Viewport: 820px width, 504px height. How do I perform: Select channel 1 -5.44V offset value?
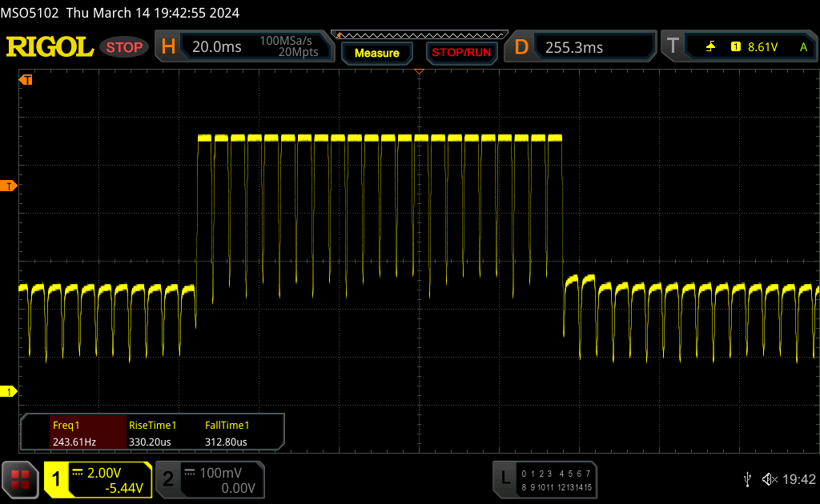click(124, 488)
